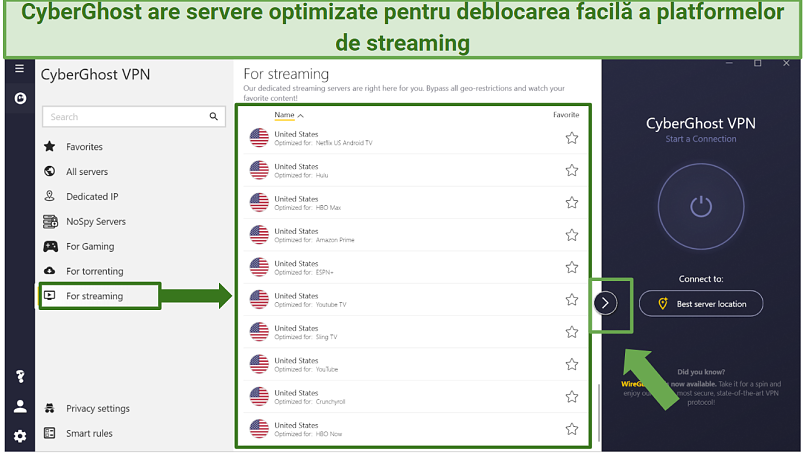Favorite the Youtube TV server
This screenshot has width=806, height=456.
coord(572,300)
